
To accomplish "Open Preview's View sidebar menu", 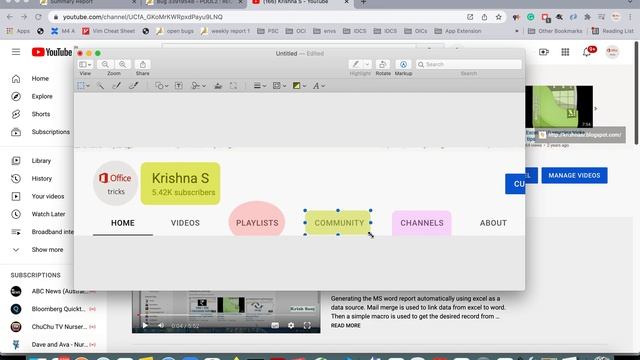I will point(85,64).
